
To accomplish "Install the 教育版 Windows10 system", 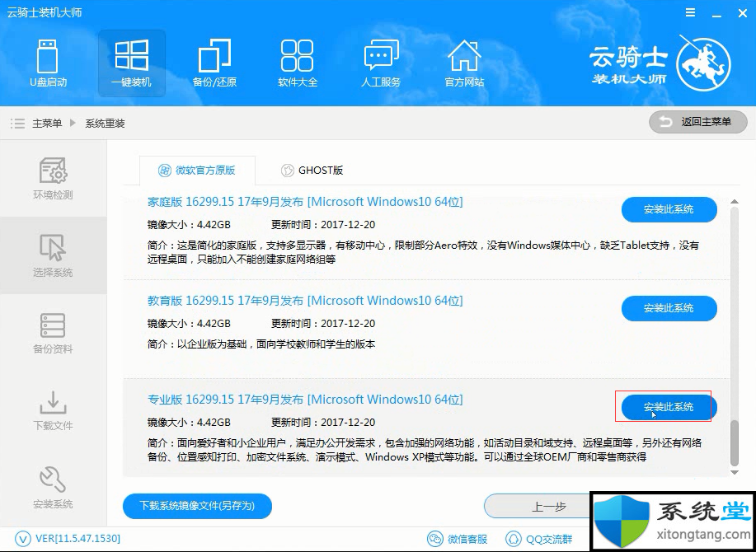I will click(x=669, y=308).
